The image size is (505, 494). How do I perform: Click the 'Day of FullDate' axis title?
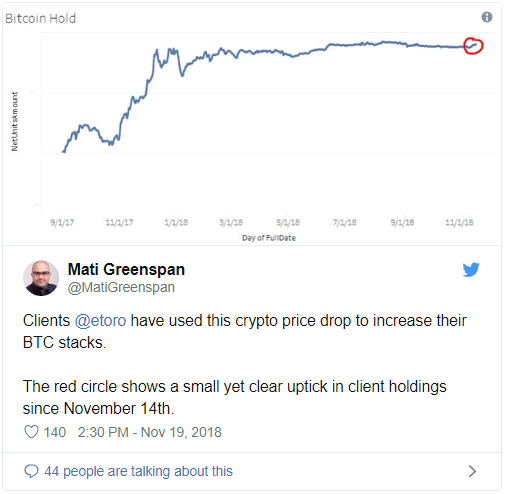(x=269, y=238)
